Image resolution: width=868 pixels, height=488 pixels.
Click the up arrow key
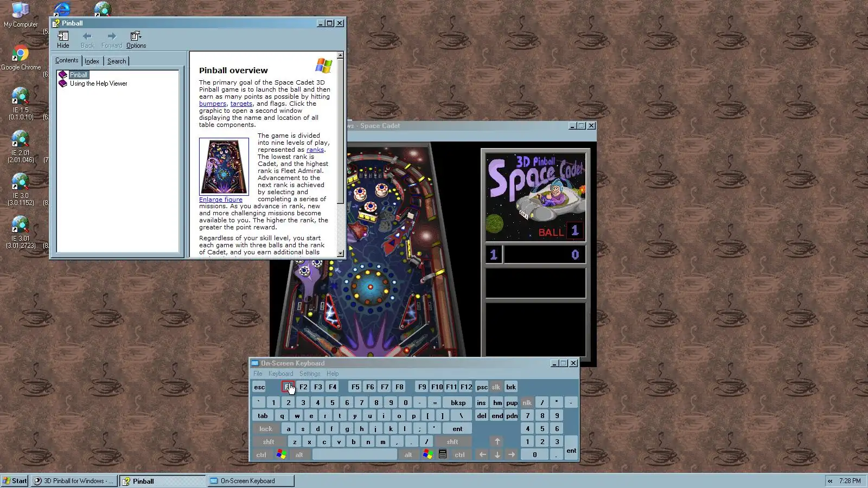point(497,442)
